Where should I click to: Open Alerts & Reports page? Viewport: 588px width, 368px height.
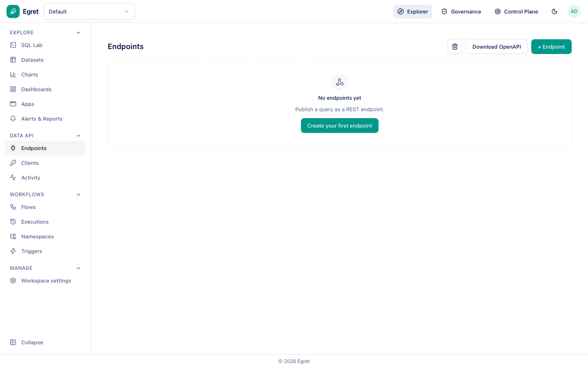pyautogui.click(x=45, y=119)
